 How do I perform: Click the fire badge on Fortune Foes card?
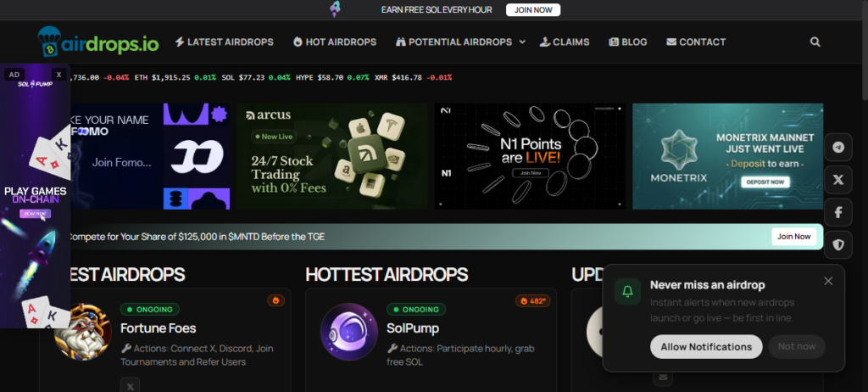click(275, 300)
